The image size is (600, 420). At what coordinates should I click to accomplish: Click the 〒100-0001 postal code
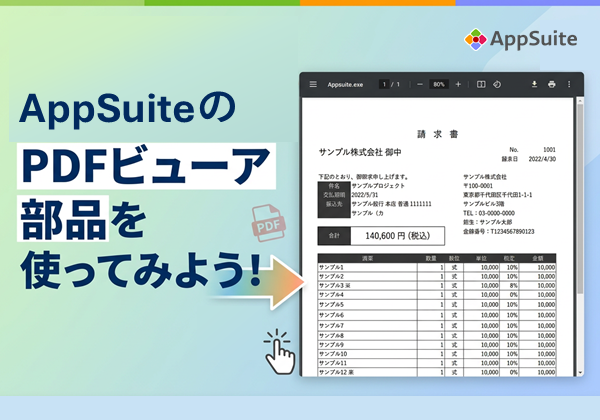478,186
